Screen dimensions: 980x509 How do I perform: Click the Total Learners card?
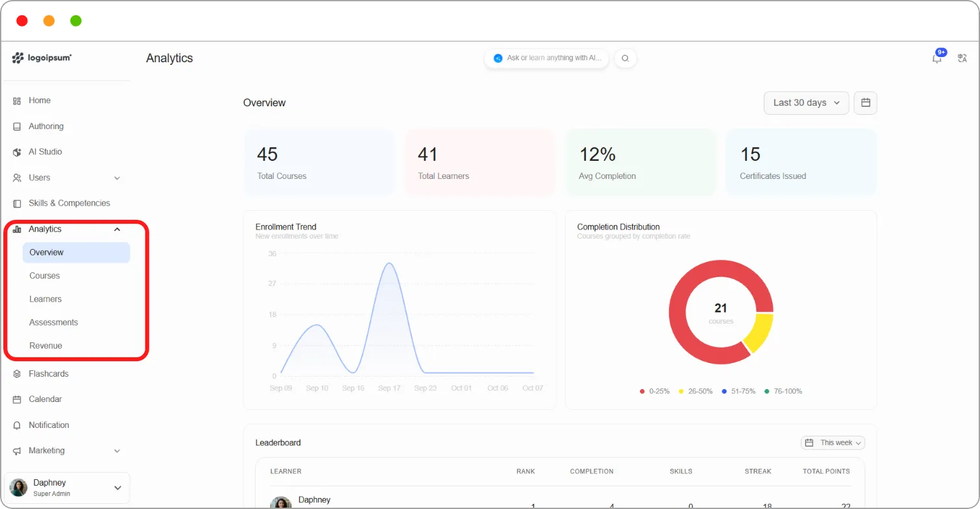coord(480,162)
